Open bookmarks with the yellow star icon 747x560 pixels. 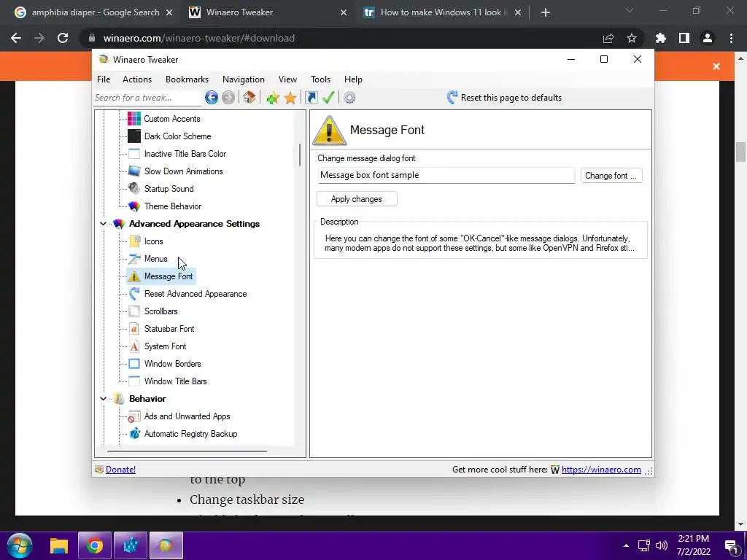290,98
